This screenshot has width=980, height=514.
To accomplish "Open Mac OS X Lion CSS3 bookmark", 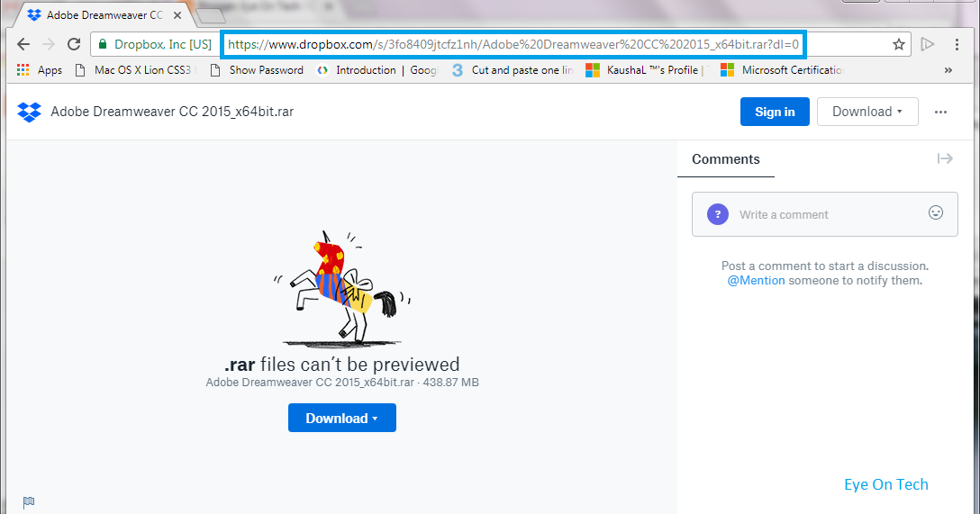I will [x=137, y=70].
